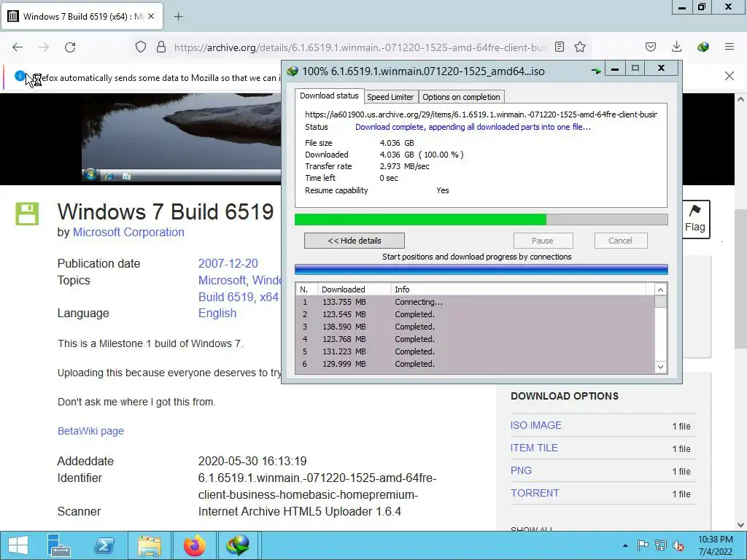747x560 pixels.
Task: Click the Hide details button
Action: [355, 241]
